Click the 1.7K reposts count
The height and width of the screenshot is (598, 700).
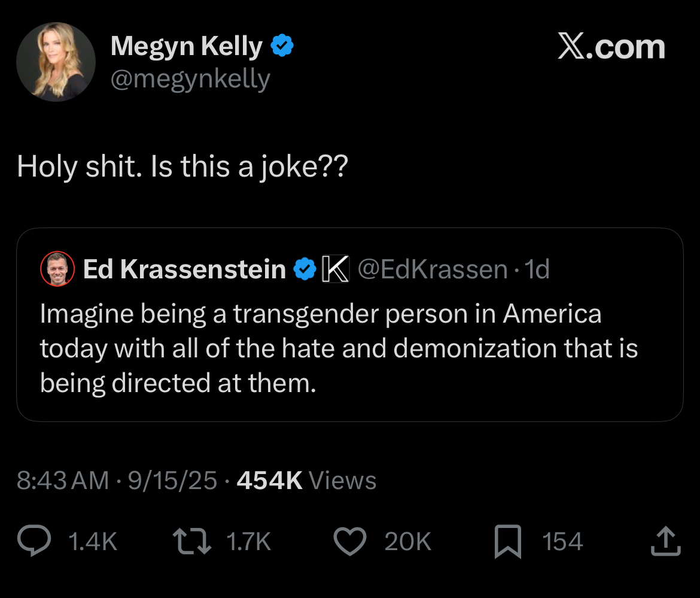click(x=249, y=541)
